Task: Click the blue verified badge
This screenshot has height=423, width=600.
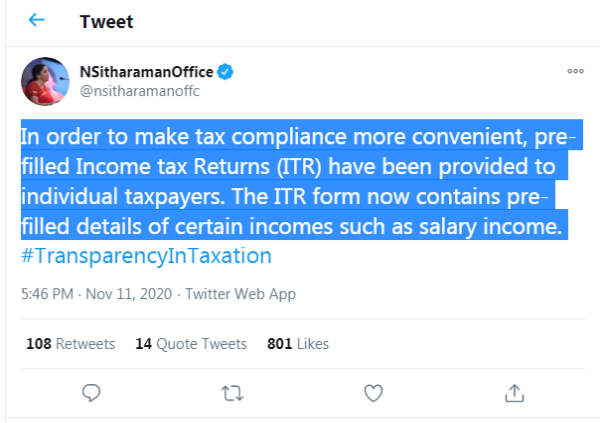Action: (x=226, y=72)
